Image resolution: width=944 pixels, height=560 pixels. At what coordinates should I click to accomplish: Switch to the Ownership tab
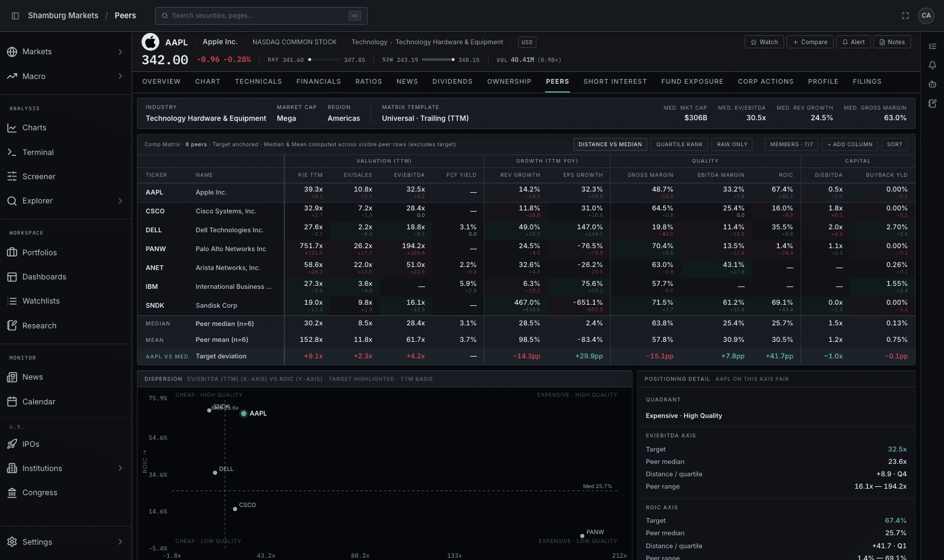[x=509, y=82]
